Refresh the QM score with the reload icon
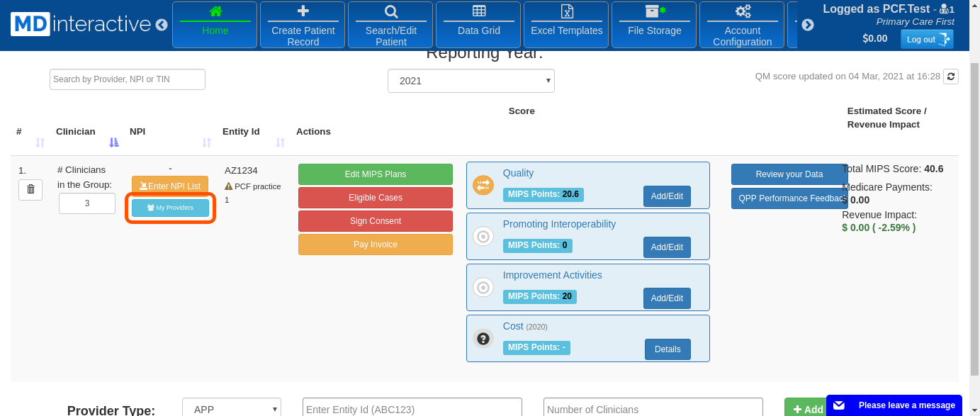The height and width of the screenshot is (416, 980). click(951, 77)
